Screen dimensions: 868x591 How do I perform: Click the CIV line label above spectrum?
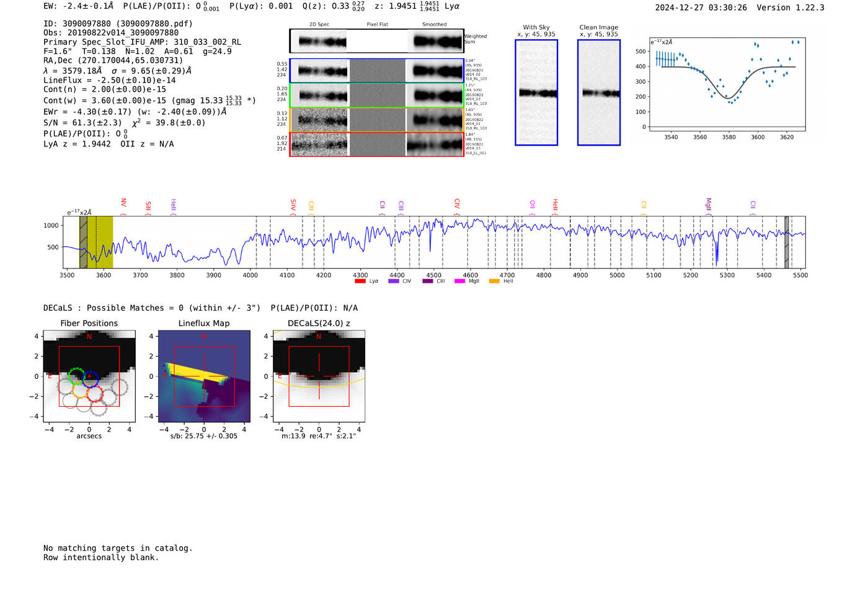click(457, 203)
